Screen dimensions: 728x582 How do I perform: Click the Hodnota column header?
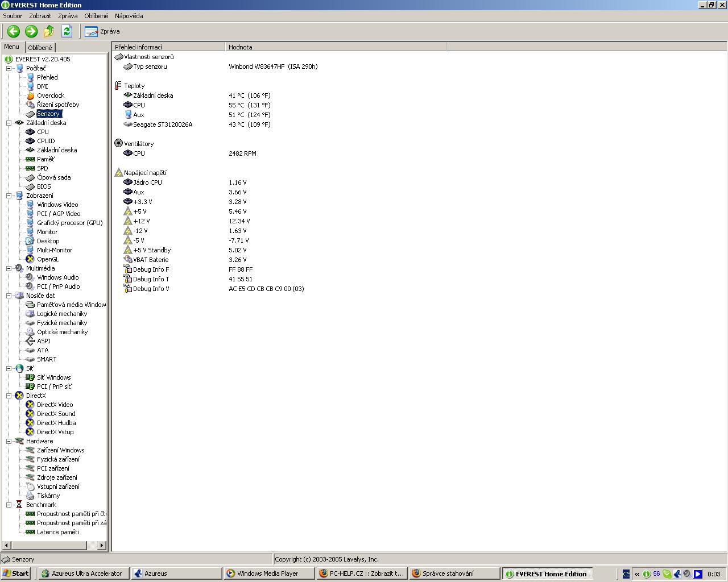pos(336,47)
